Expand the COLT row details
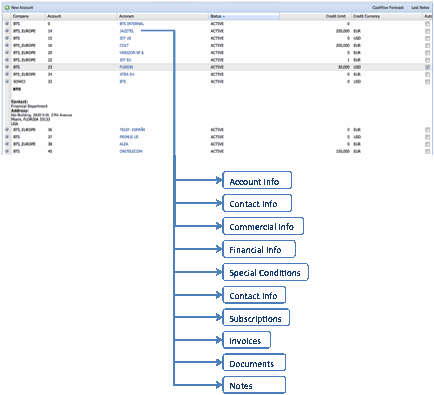The height and width of the screenshot is (395, 434). click(x=7, y=45)
